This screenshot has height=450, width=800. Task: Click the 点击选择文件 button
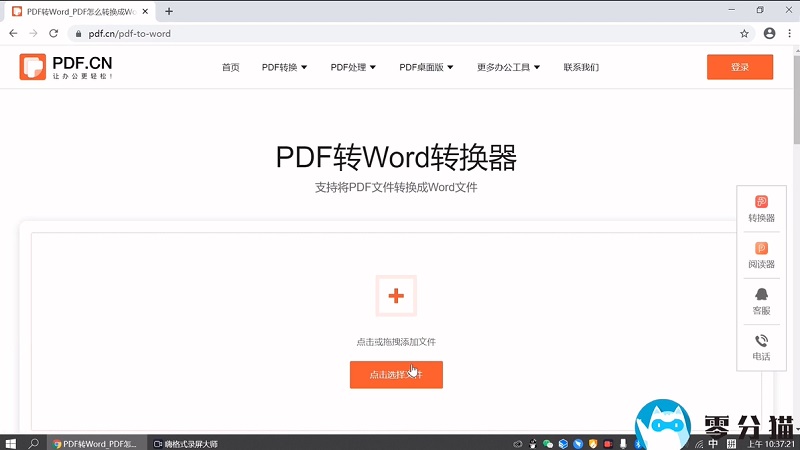396,375
